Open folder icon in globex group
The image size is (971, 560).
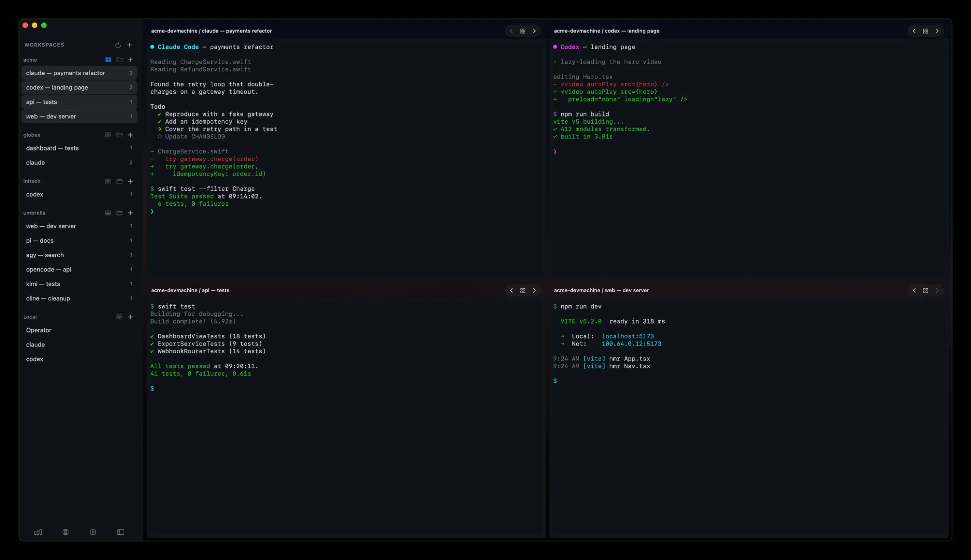click(119, 135)
